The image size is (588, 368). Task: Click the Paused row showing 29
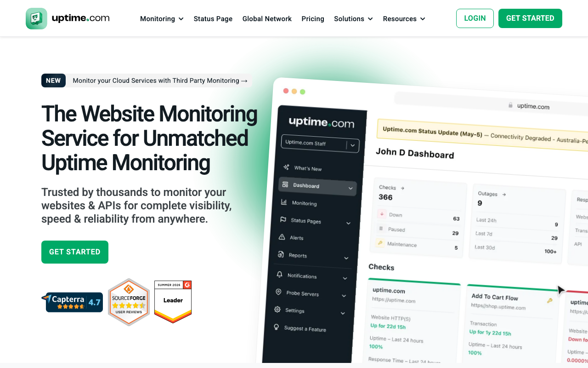point(418,231)
